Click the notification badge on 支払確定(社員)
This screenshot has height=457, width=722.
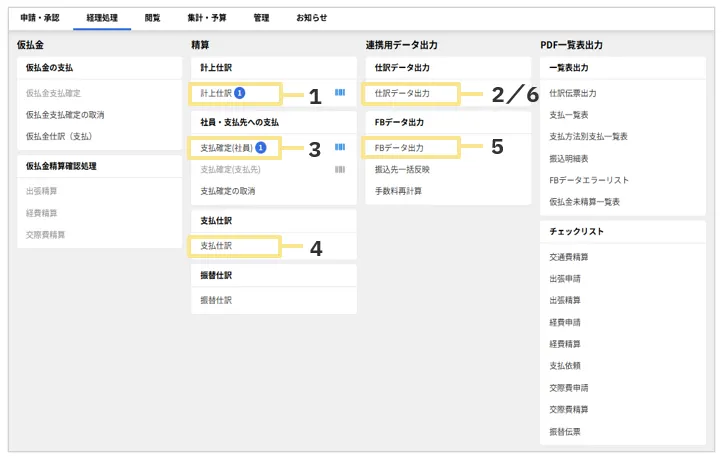(x=260, y=147)
